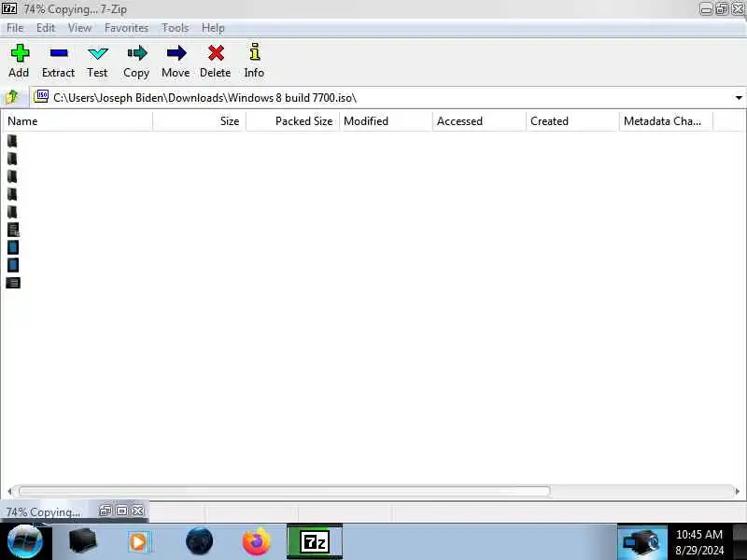Go up one folder level arrow
This screenshot has height=560, width=747.
tap(12, 97)
